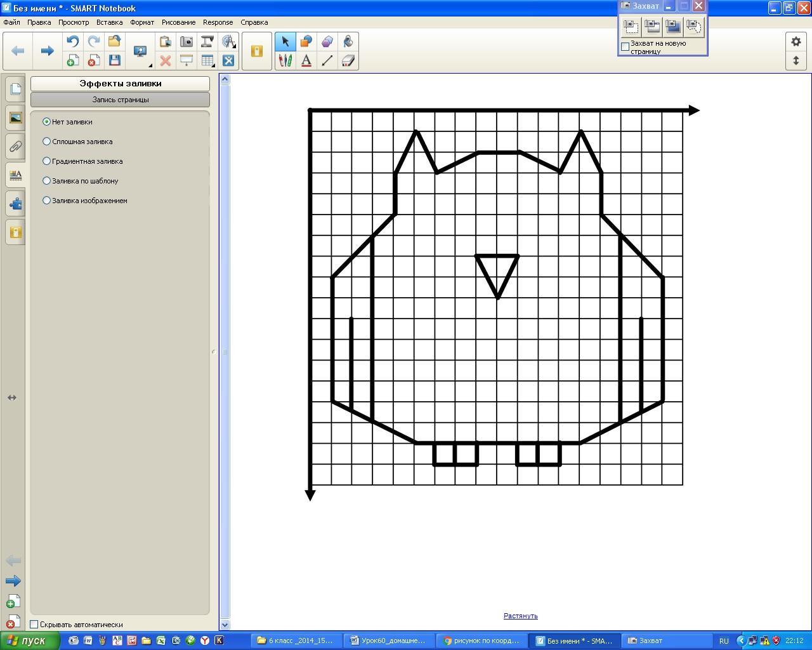812x650 pixels.
Task: Click the freehand area capture camera icon
Action: (x=694, y=26)
